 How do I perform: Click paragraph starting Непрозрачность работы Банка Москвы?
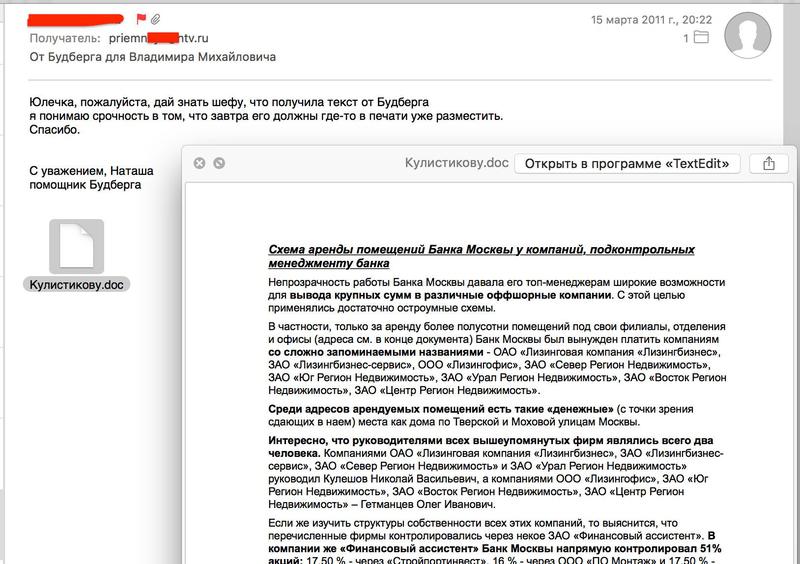[x=496, y=295]
